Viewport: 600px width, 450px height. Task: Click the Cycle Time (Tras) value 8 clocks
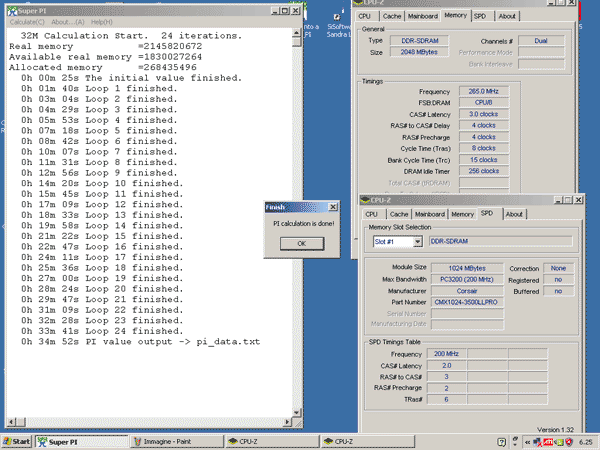484,148
